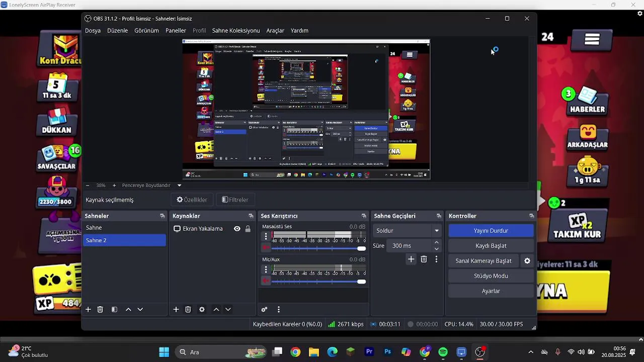The width and height of the screenshot is (644, 362).
Task: Remove scene transition with trash icon
Action: (424, 259)
